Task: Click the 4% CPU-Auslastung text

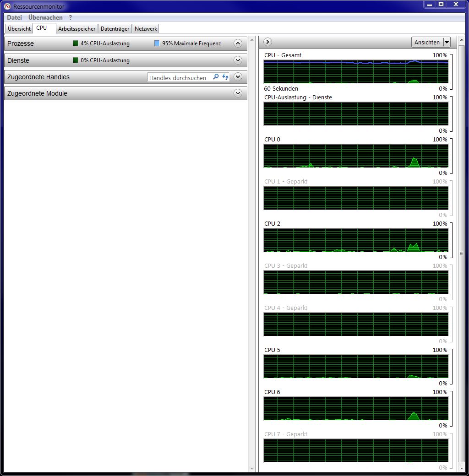Action: click(x=105, y=43)
